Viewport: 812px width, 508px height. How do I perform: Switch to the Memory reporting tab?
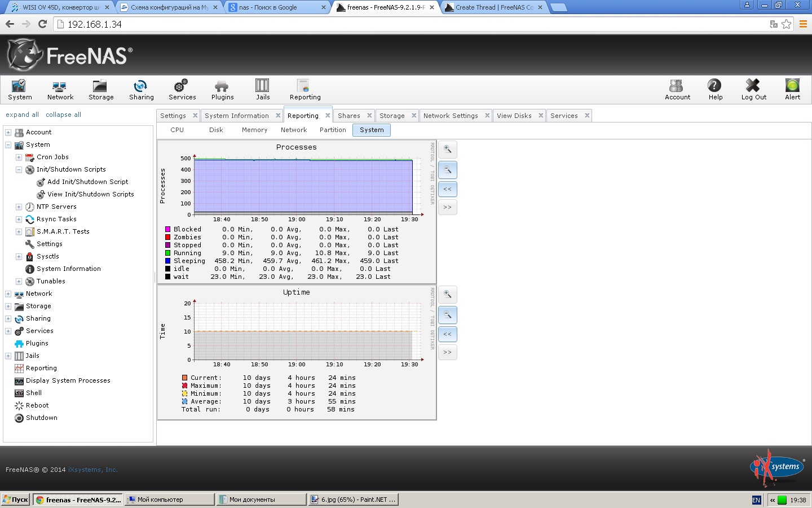(x=254, y=130)
